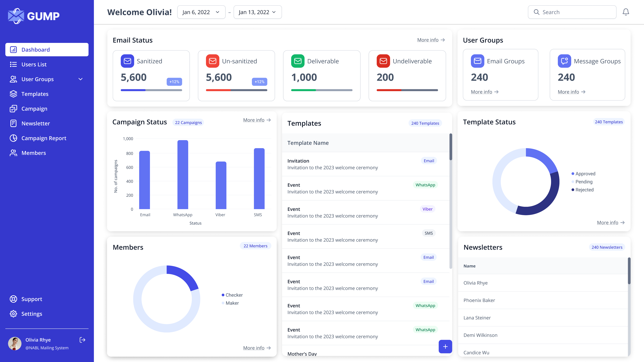Image resolution: width=644 pixels, height=362 pixels.
Task: Click the Campaign Report pie icon
Action: pyautogui.click(x=13, y=138)
